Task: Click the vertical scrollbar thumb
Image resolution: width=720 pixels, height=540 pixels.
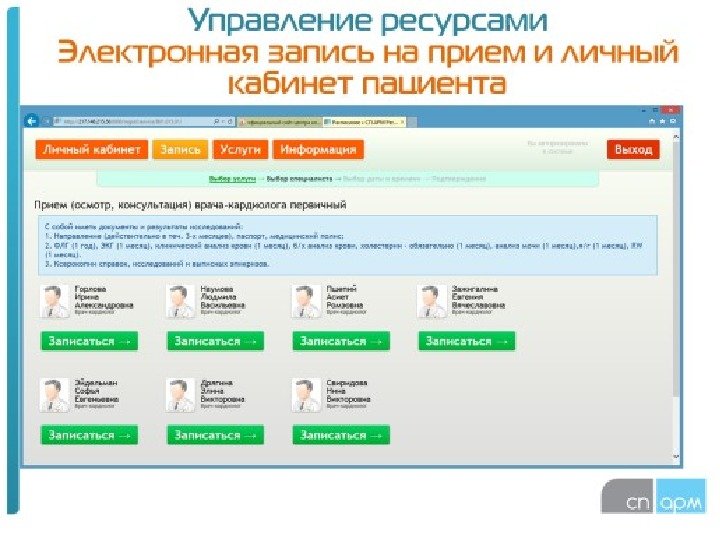Action: click(x=676, y=269)
